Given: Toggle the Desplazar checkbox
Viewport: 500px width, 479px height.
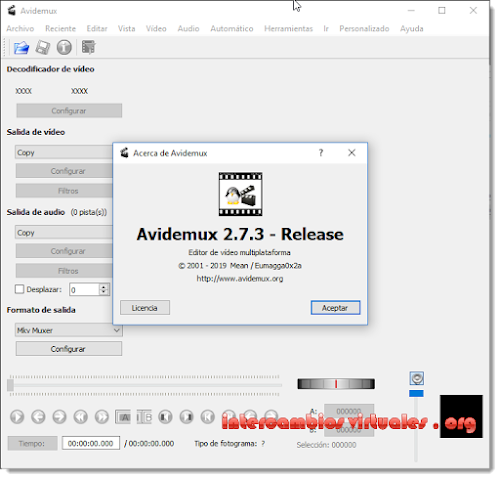Looking at the screenshot, I should tap(19, 289).
